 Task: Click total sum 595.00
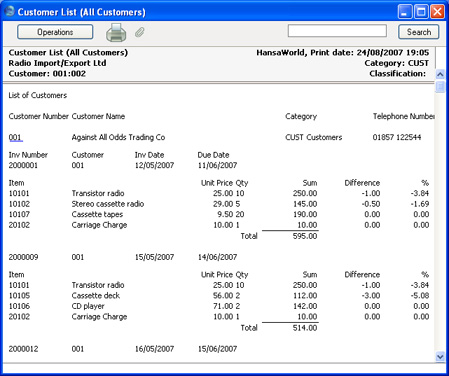pyautogui.click(x=305, y=236)
